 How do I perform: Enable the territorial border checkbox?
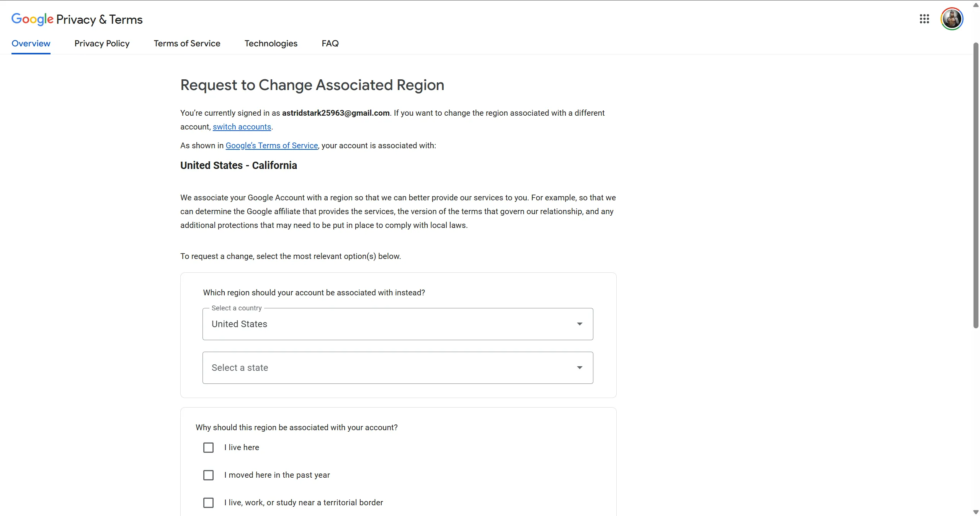pos(208,503)
